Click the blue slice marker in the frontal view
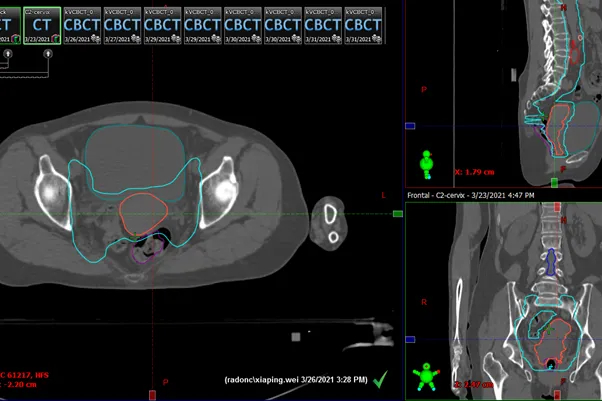This screenshot has height=401, width=602. coord(410,340)
